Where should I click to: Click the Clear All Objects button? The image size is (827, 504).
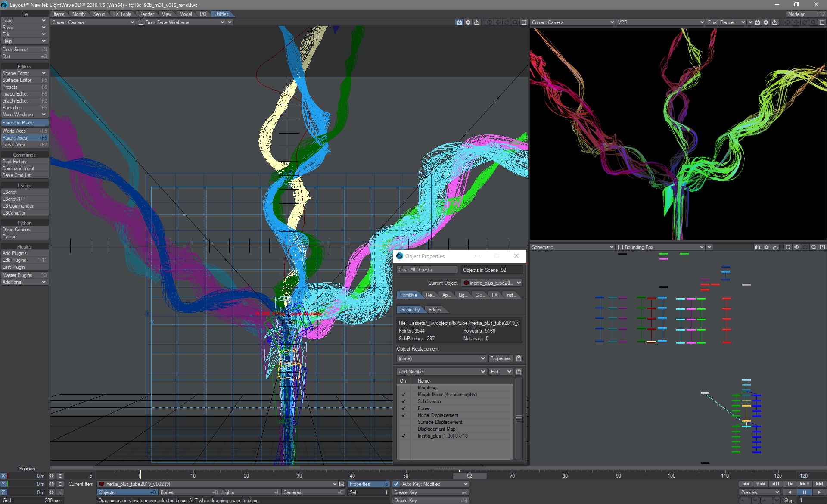[415, 269]
